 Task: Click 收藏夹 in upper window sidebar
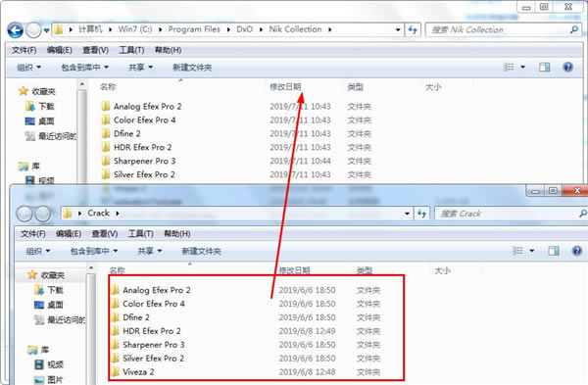[x=37, y=91]
